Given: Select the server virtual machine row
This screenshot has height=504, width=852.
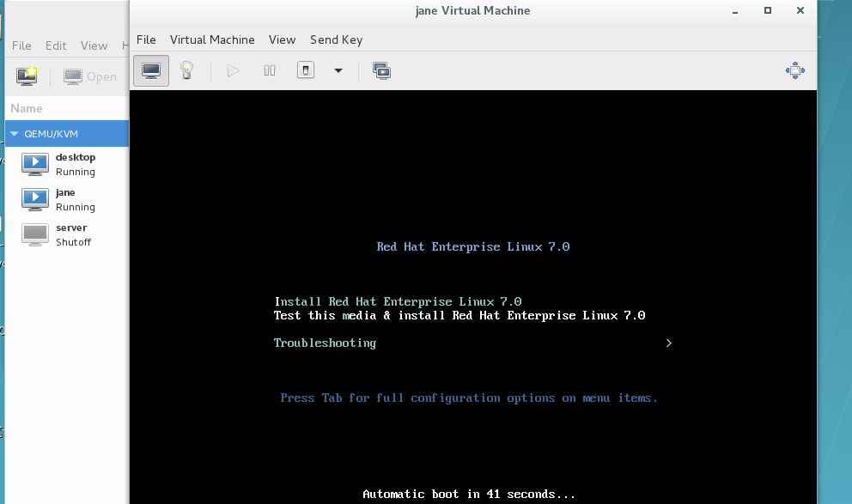Looking at the screenshot, I should (x=67, y=234).
